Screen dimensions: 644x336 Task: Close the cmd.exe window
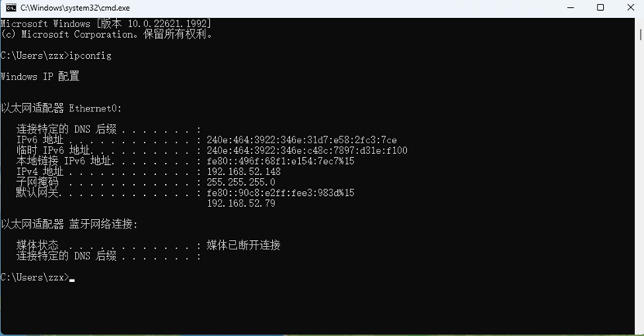tap(631, 8)
